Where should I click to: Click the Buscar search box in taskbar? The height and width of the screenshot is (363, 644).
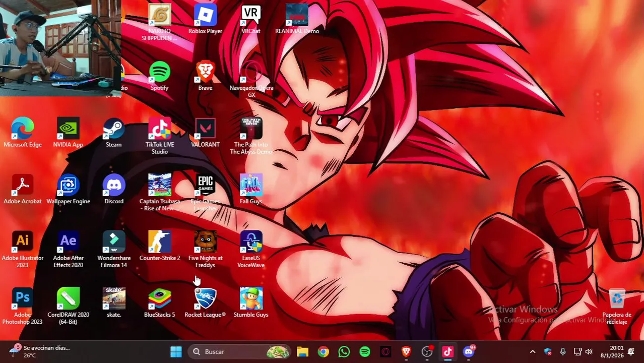click(x=240, y=351)
